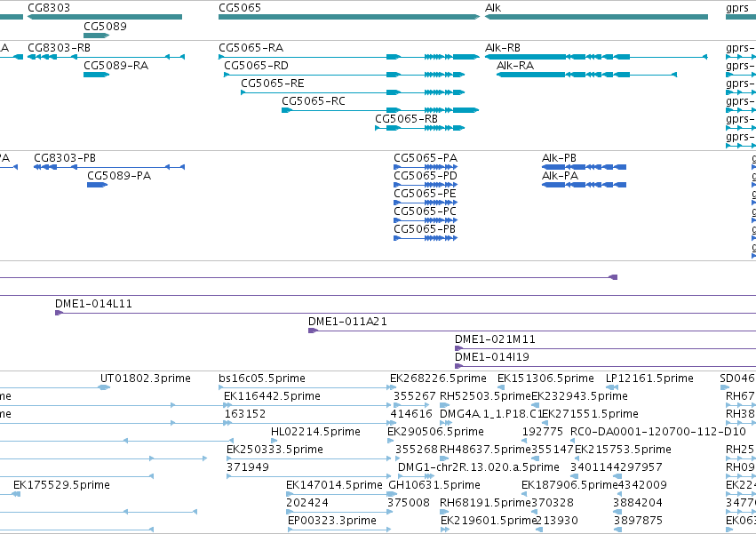Select protein CG5065-PA
Screen dimensions: 756x534
426,167
